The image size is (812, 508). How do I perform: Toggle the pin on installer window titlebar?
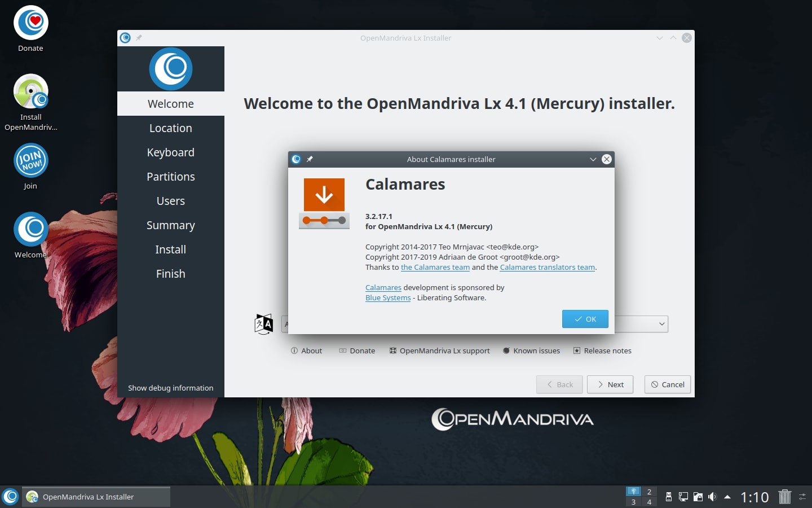pos(139,38)
